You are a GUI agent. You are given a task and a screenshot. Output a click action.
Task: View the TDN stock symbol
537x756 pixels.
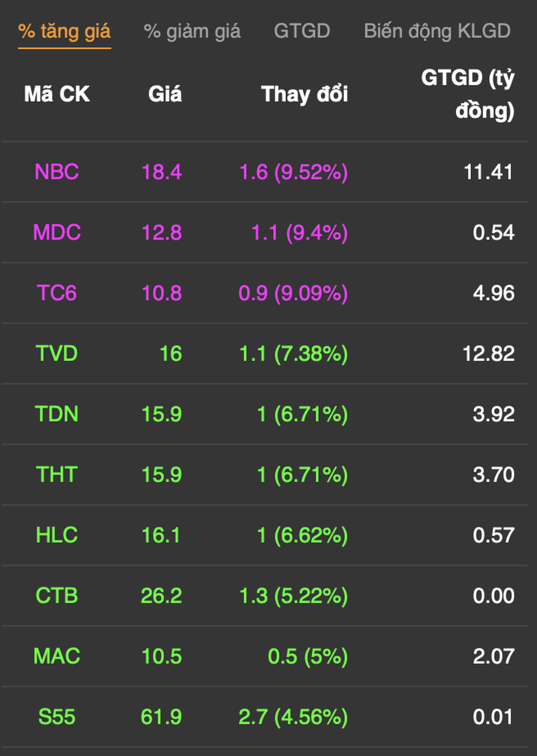pos(57,414)
